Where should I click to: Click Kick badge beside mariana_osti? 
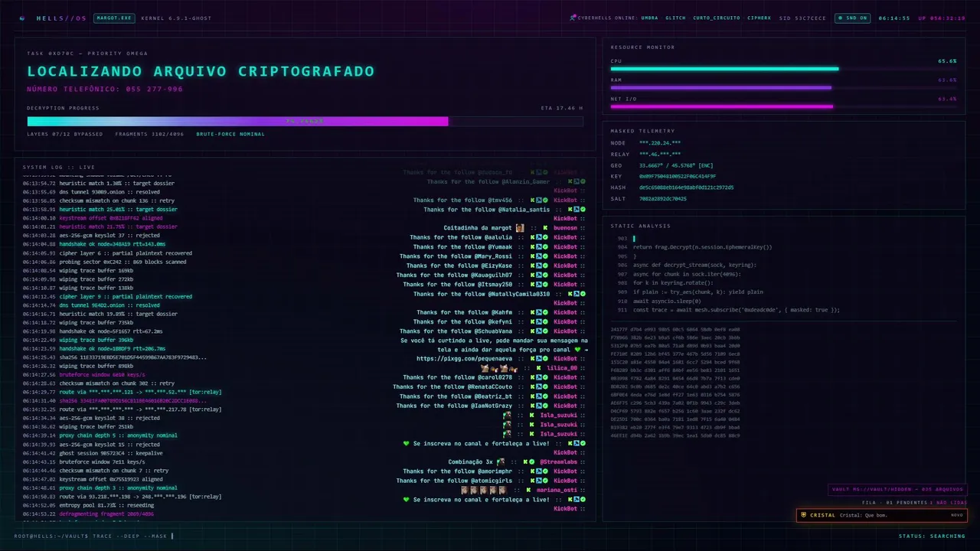click(528, 490)
